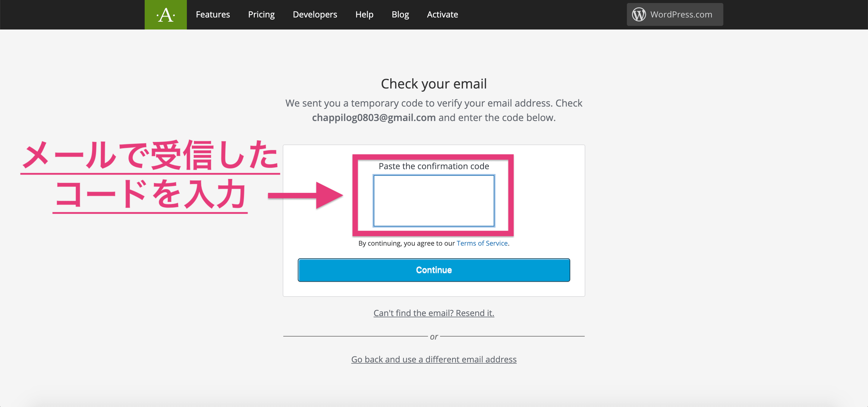Click the Continue button

pos(434,270)
